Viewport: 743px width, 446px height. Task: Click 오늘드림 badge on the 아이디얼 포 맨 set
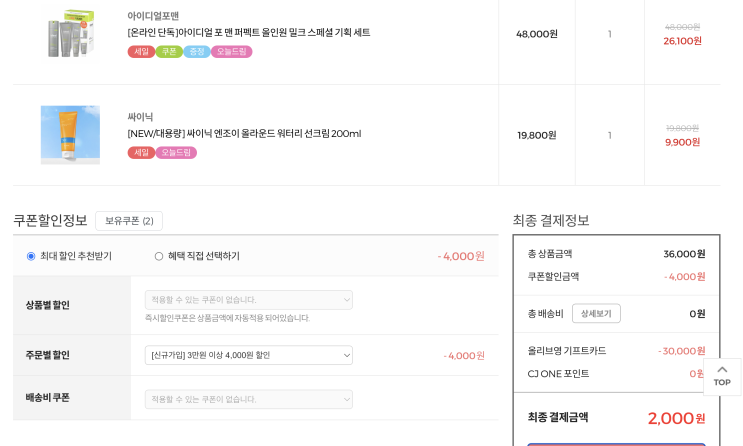[232, 51]
